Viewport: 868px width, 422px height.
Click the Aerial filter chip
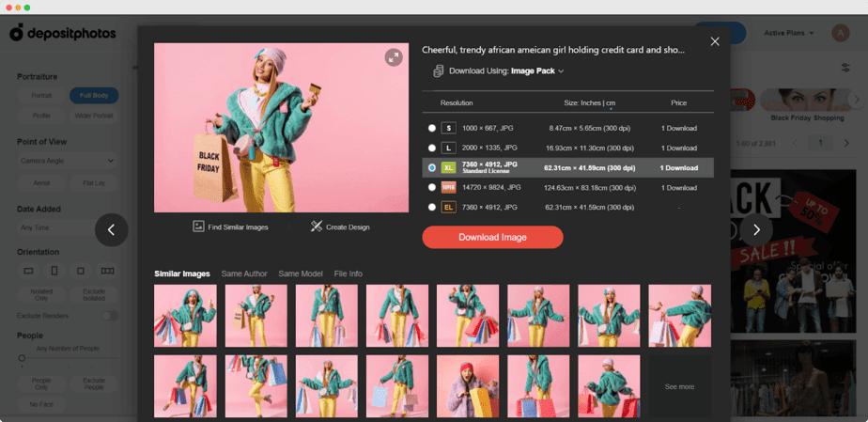(41, 182)
